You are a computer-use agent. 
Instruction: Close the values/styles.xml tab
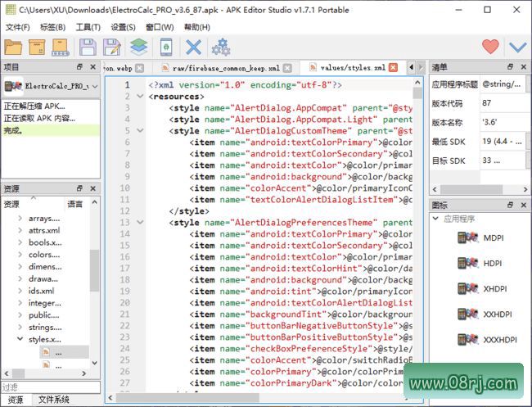point(393,67)
